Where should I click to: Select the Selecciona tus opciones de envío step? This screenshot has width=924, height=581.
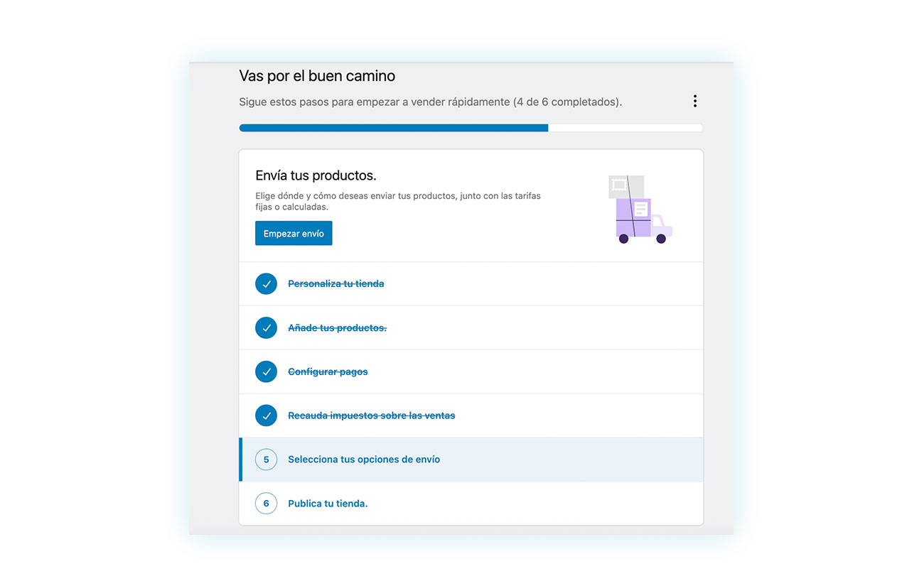click(471, 460)
